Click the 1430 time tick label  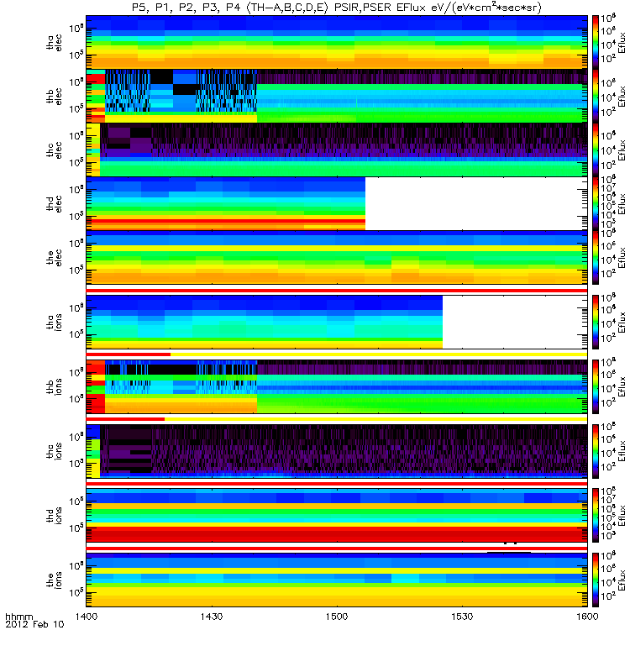point(212,617)
